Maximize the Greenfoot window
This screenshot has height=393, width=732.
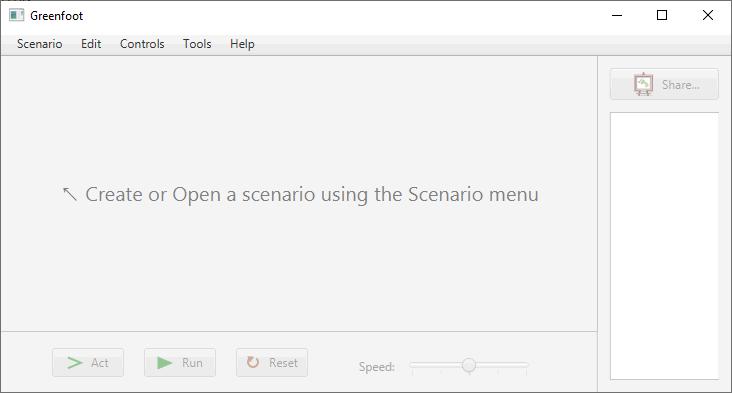coord(662,15)
